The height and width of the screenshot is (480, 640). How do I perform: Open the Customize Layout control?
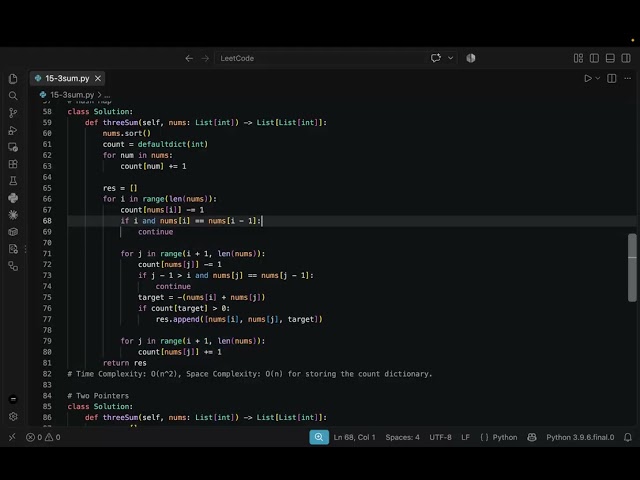pyautogui.click(x=578, y=58)
